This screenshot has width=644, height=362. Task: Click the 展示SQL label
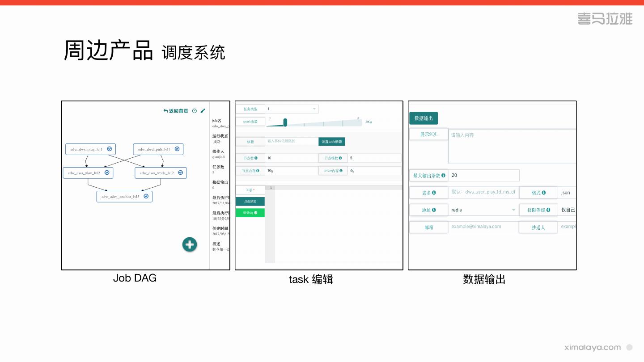point(429,135)
